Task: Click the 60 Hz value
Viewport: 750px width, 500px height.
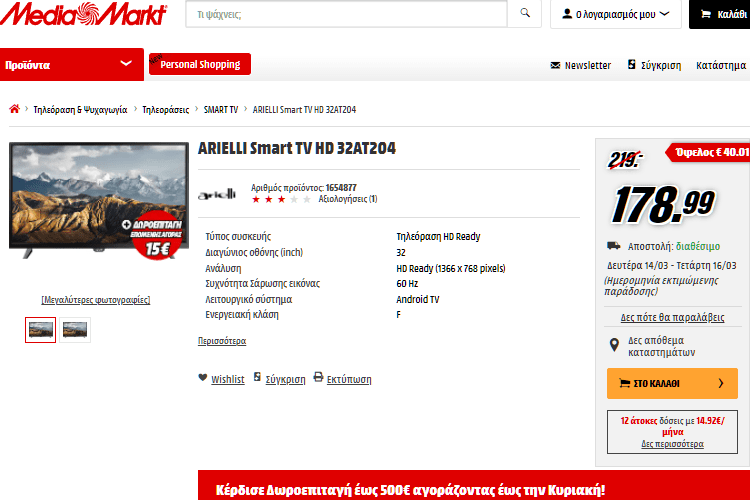Action: (x=407, y=284)
